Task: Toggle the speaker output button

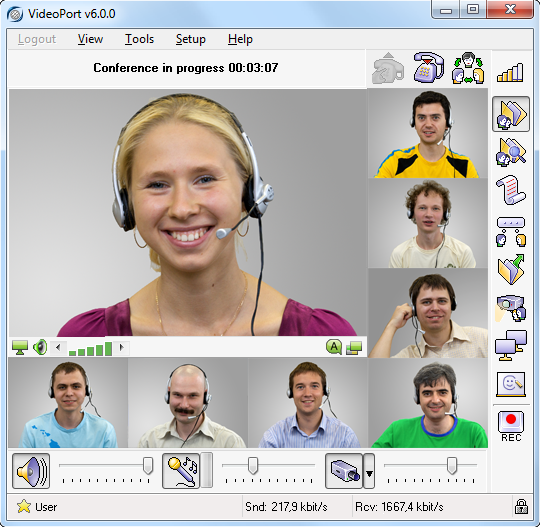Action: (x=31, y=471)
